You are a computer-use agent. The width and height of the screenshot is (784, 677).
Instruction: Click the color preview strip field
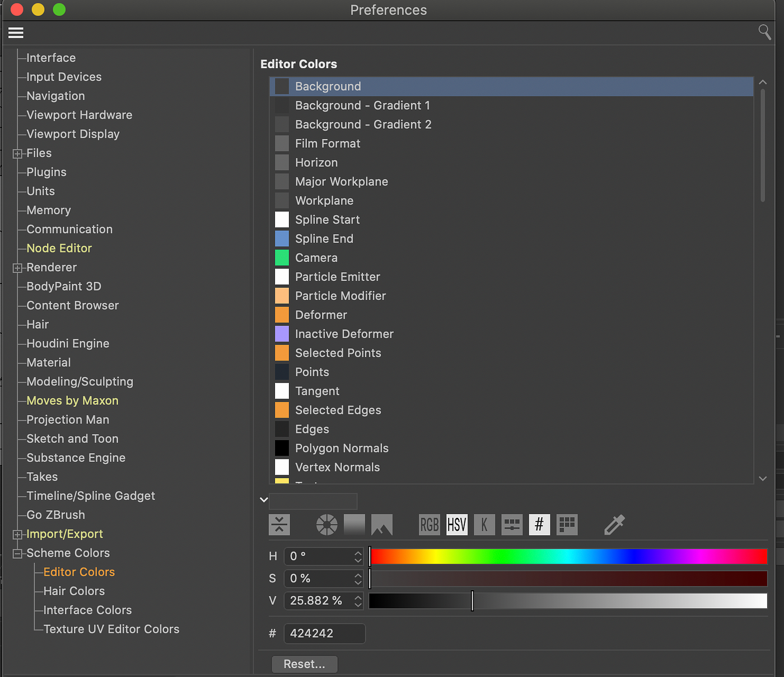pos(313,501)
